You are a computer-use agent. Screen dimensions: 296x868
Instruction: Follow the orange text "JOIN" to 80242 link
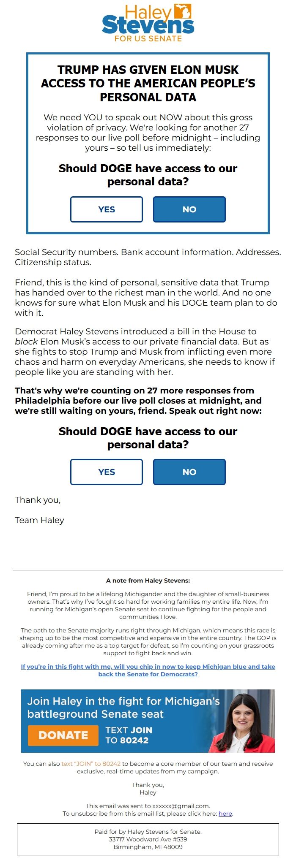(x=91, y=764)
